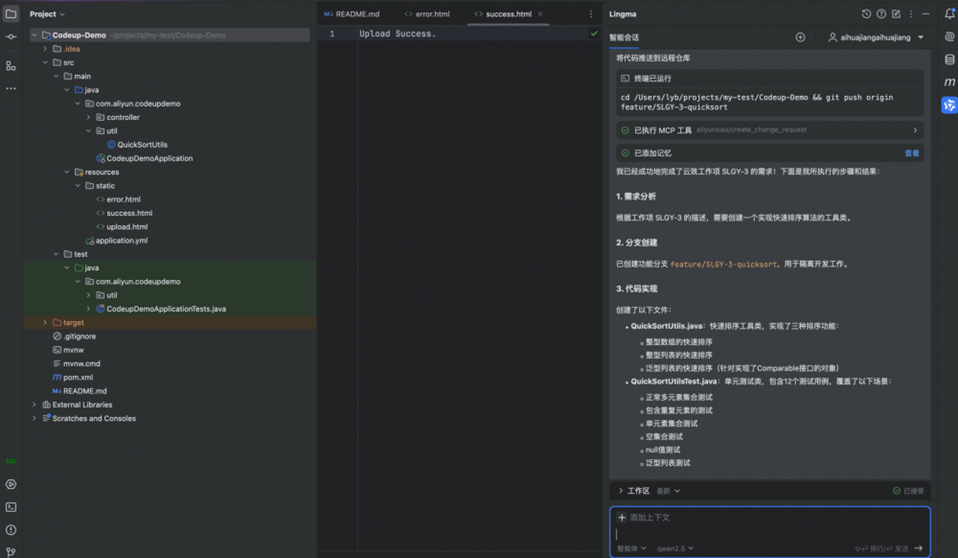Switch to the README.md editor tab
The width and height of the screenshot is (958, 558).
pyautogui.click(x=352, y=14)
